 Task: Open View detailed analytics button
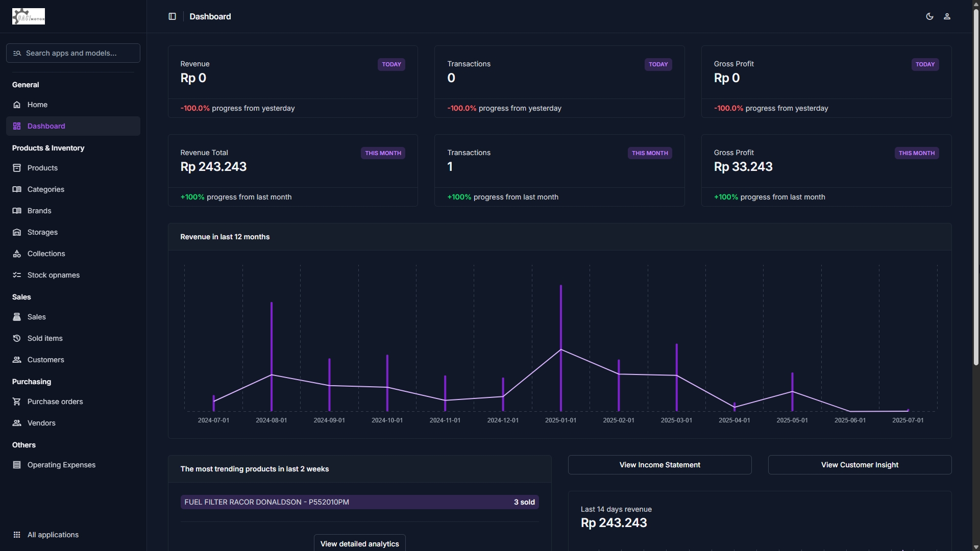359,543
